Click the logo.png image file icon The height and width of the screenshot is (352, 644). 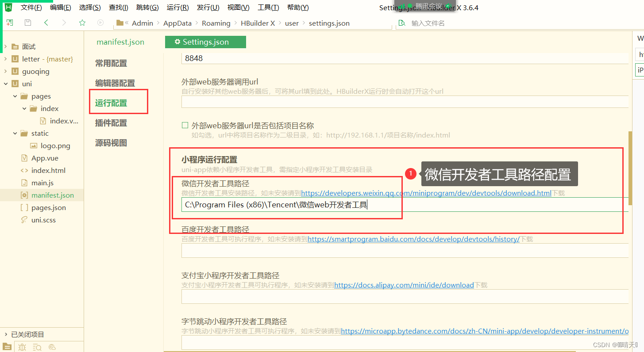pyautogui.click(x=34, y=145)
